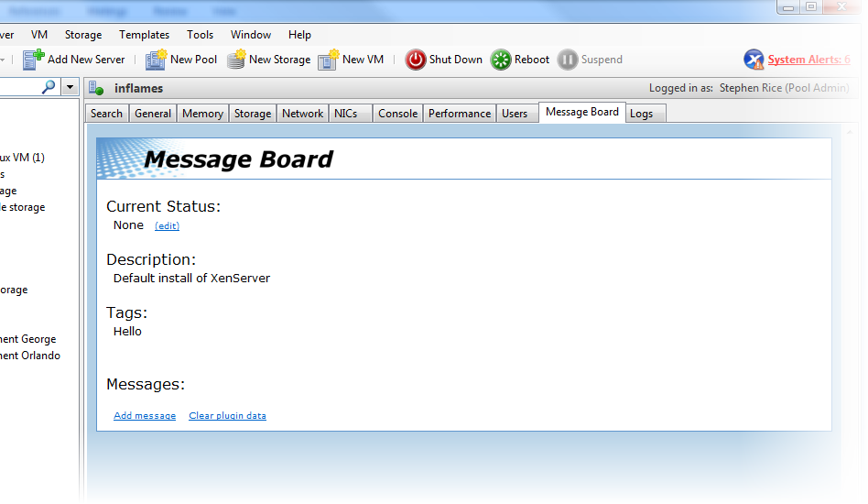Image resolution: width=868 pixels, height=504 pixels.
Task: Click the Add New Server icon
Action: 33,60
